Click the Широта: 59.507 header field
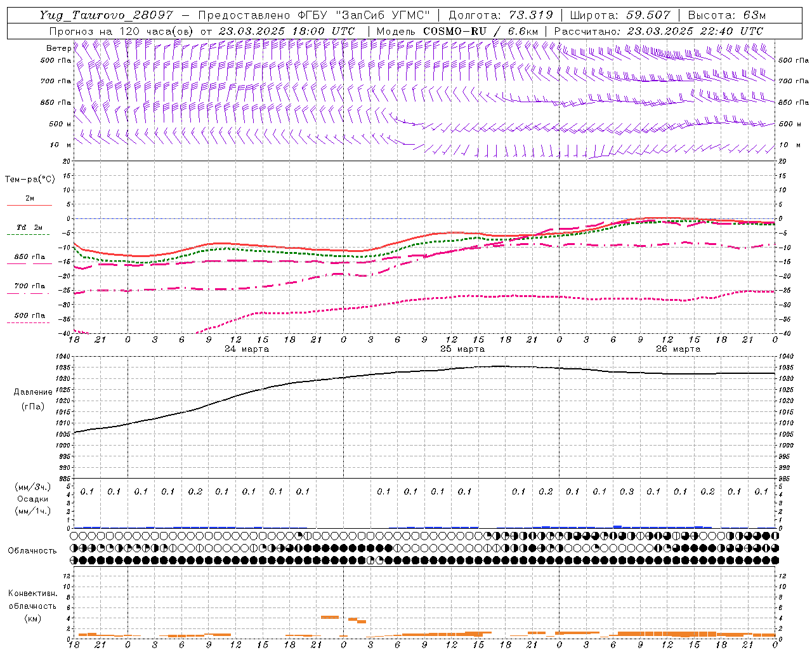The image size is (812, 650). tap(620, 15)
